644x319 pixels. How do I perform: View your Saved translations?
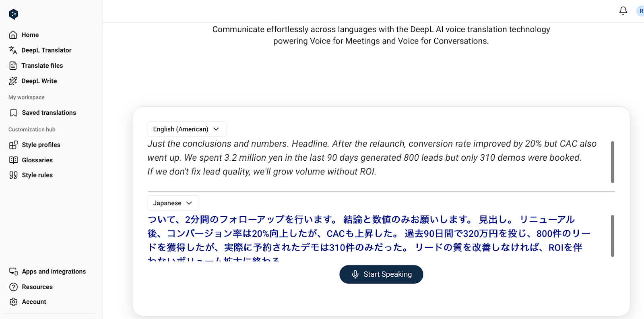tap(49, 112)
